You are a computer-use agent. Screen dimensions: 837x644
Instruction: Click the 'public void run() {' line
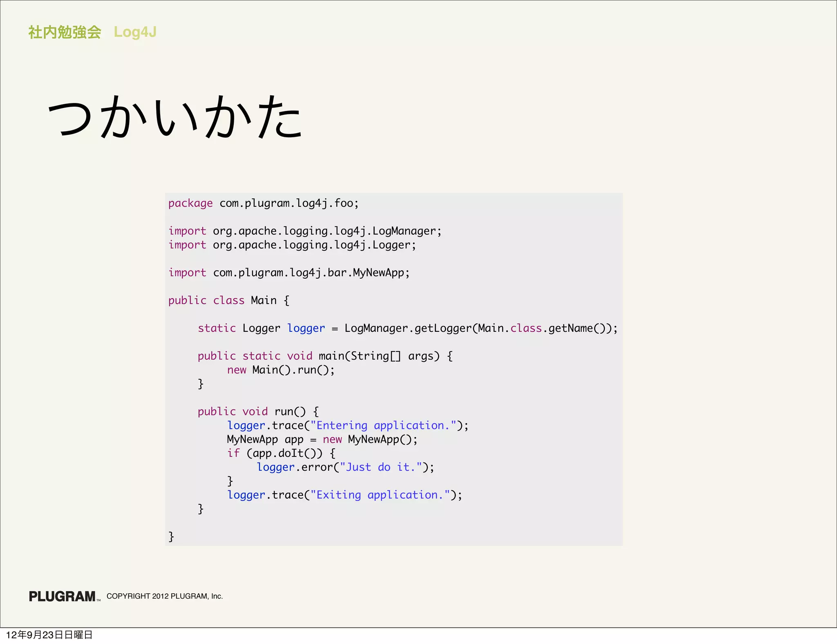tap(258, 412)
